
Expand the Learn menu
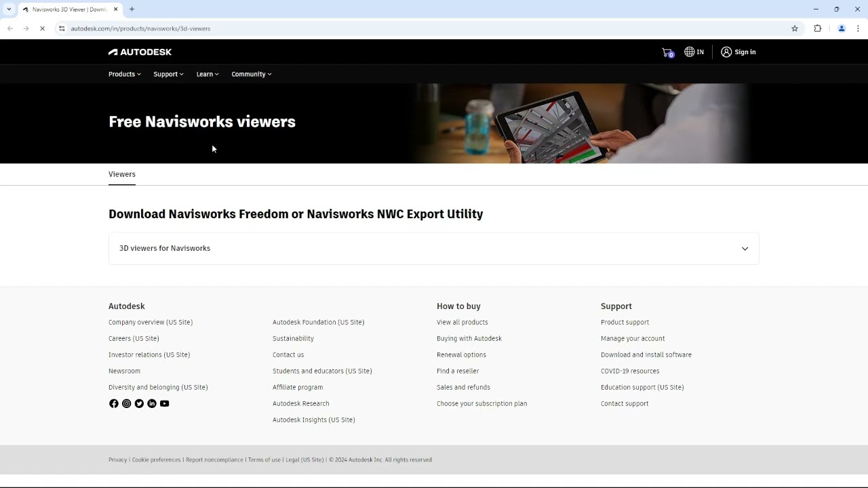point(208,75)
